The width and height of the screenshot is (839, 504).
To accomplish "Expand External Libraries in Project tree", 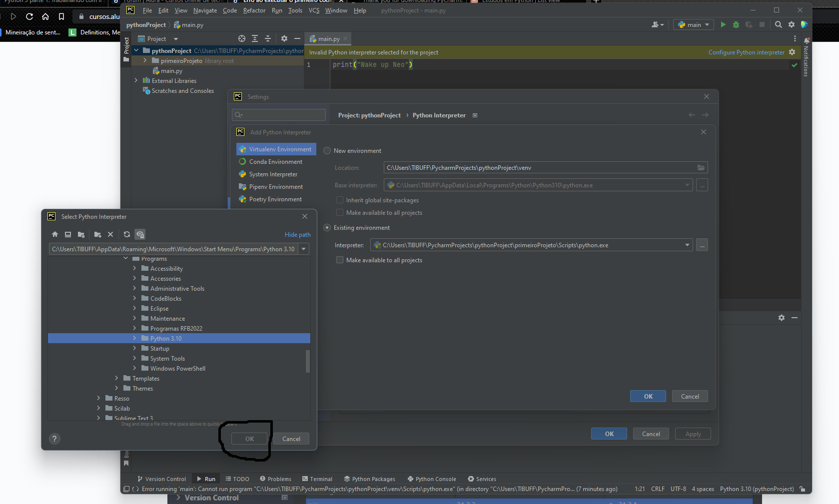I will click(x=136, y=80).
